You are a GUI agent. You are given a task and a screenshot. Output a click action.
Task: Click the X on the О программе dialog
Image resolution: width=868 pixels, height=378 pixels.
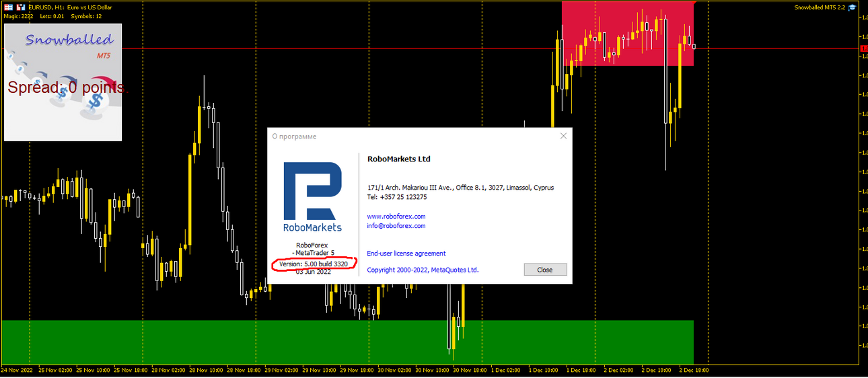[x=564, y=136]
